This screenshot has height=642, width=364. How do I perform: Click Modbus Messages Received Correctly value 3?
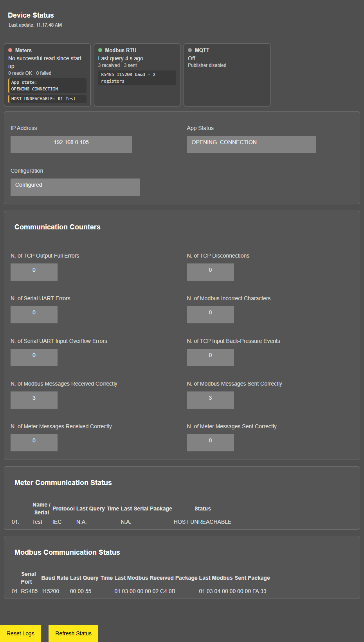pyautogui.click(x=34, y=400)
